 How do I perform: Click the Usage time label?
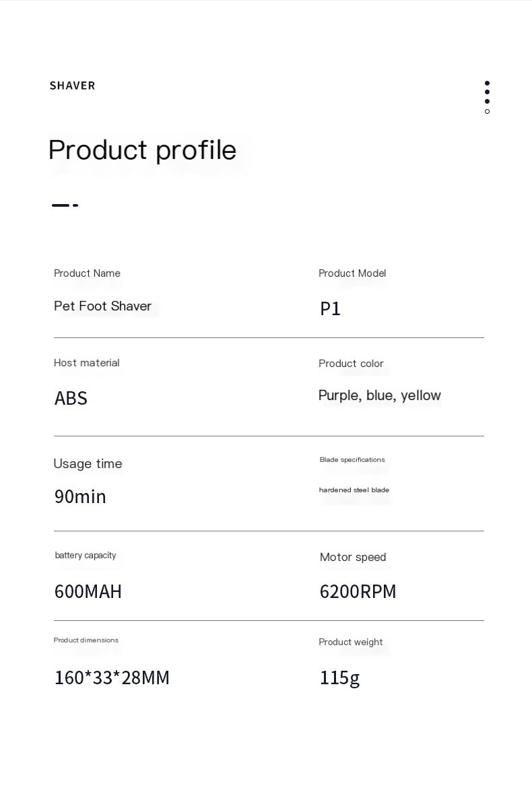pyautogui.click(x=88, y=463)
